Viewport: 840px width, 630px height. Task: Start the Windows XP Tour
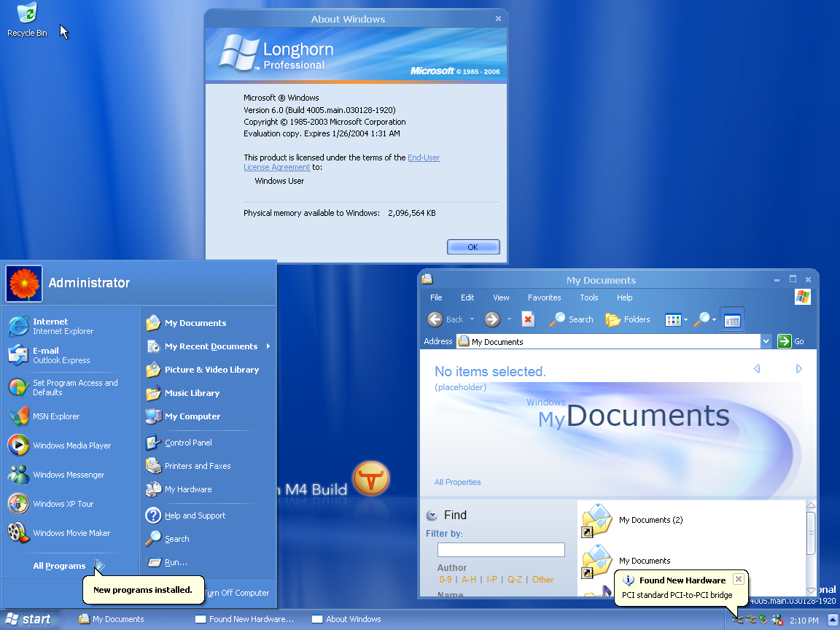point(51,504)
